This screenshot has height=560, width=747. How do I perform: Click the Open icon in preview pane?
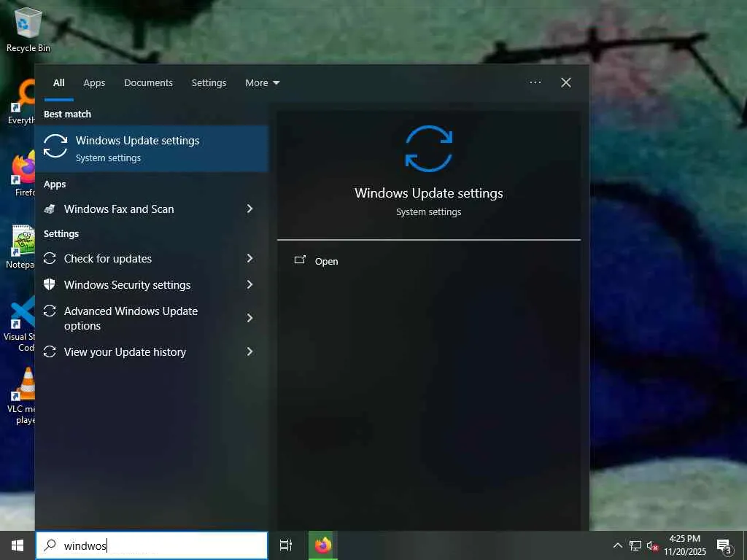[300, 260]
